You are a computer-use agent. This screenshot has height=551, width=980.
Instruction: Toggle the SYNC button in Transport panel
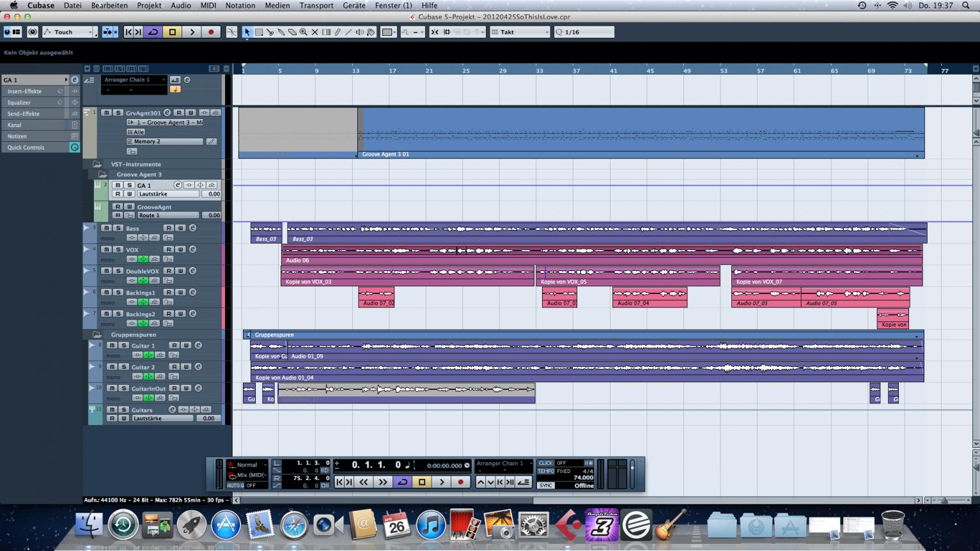pyautogui.click(x=545, y=485)
